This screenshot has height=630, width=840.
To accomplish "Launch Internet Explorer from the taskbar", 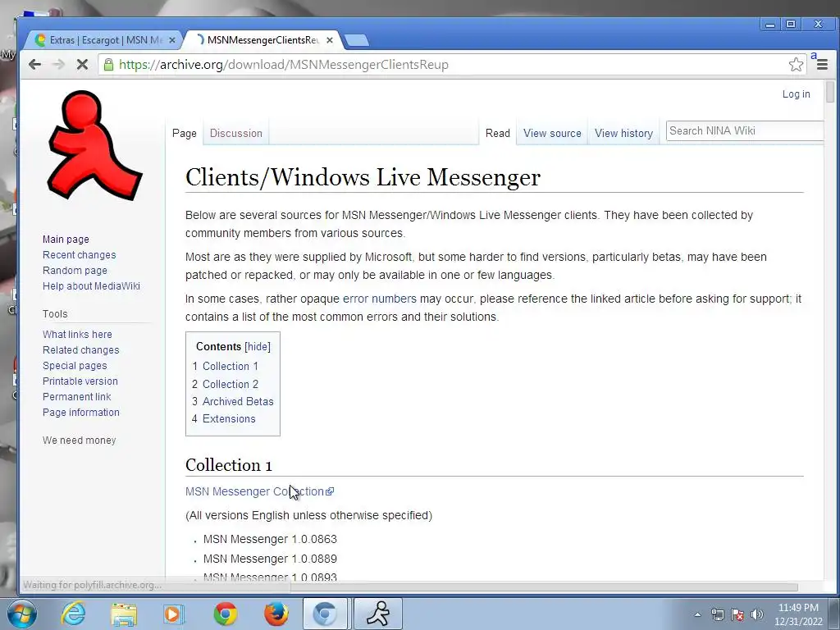I will point(73,614).
